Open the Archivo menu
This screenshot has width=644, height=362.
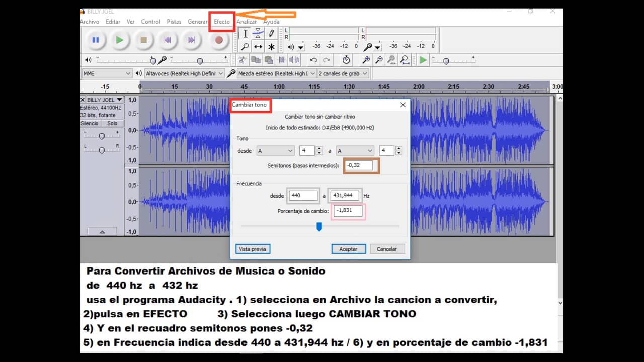pos(90,22)
